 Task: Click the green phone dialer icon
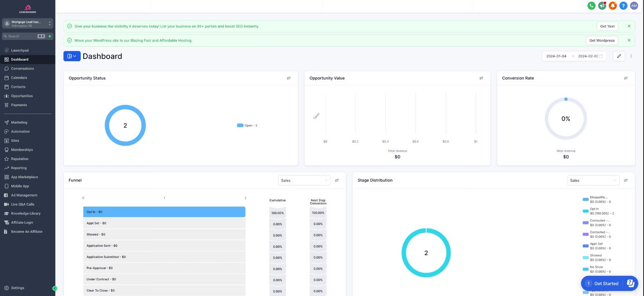point(591,6)
